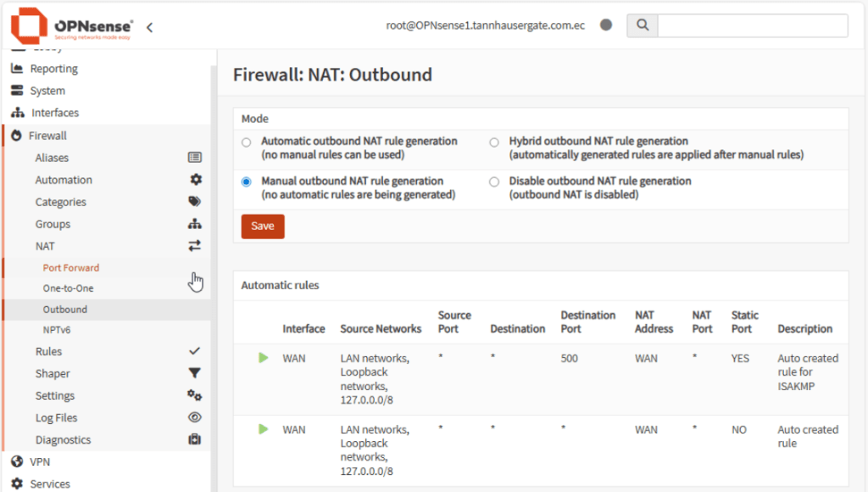Click the Groups hierarchy icon
Viewport: 868px width, 492px height.
(195, 224)
